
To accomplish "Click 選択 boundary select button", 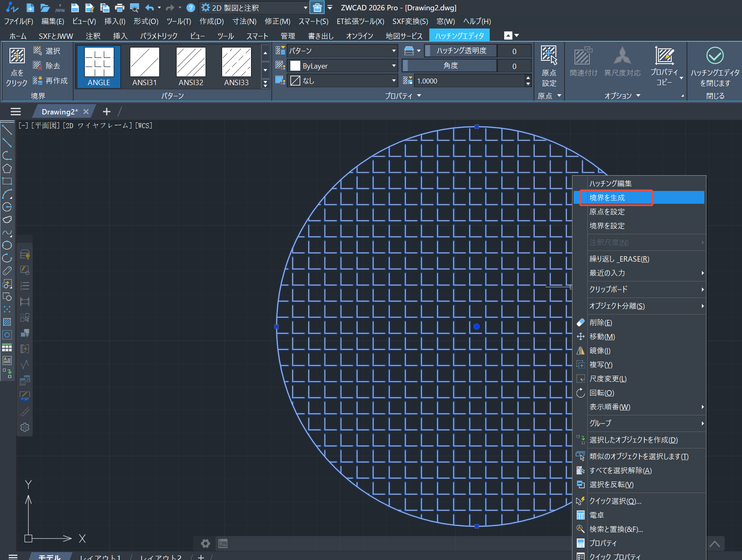I will click(x=47, y=51).
